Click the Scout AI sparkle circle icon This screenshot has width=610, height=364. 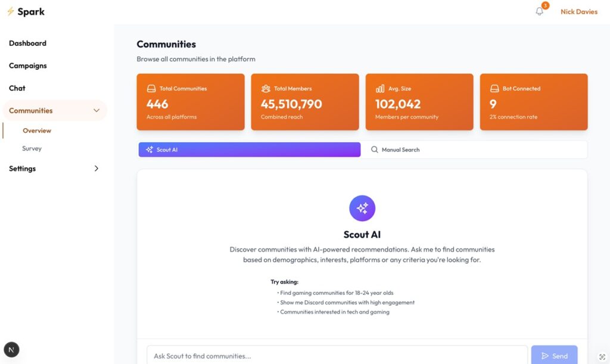(x=362, y=208)
